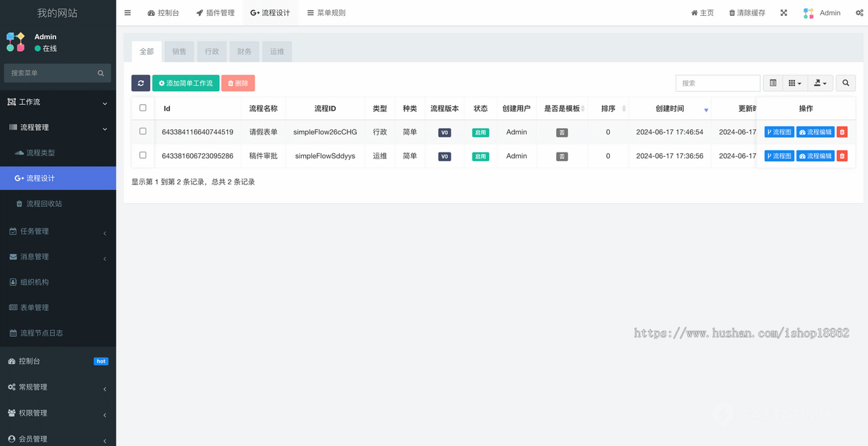Check the 请假表单 row checkbox

(x=142, y=132)
